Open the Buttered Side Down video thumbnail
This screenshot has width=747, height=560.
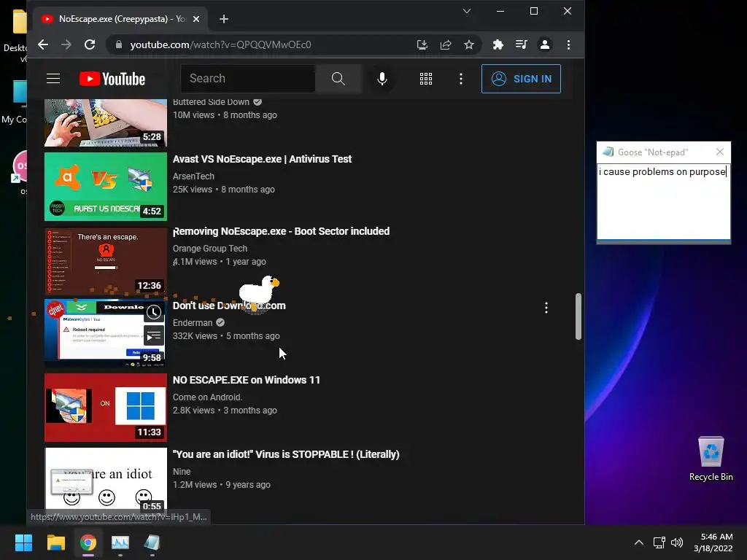click(x=106, y=122)
